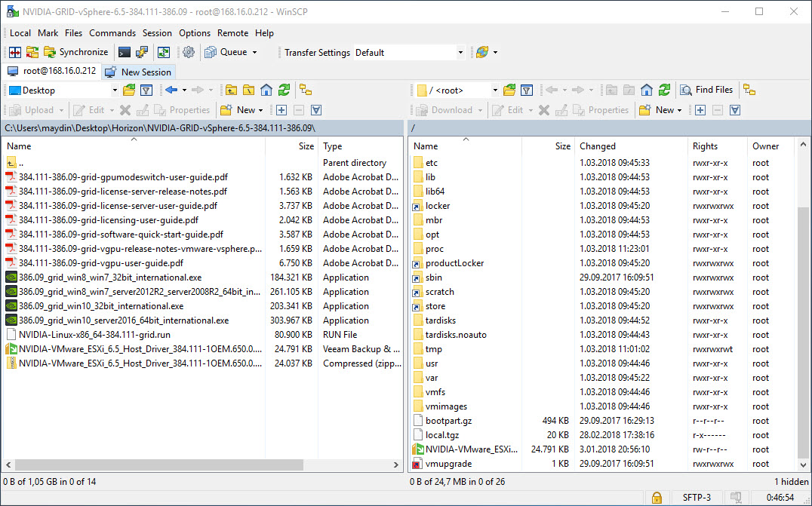Go to local parent directory icon
This screenshot has height=506, width=812.
tap(231, 90)
